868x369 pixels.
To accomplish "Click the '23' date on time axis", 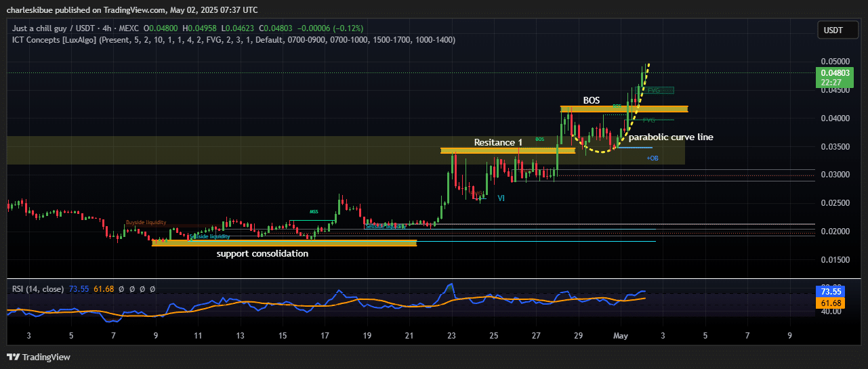I will 452,336.
